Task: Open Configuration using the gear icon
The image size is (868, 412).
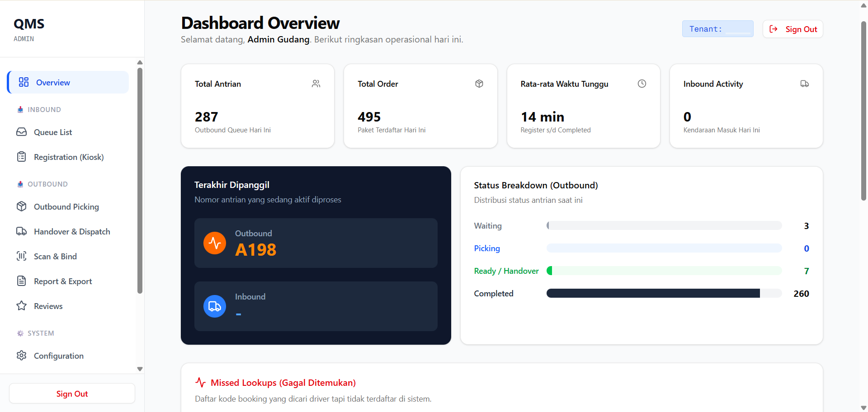Action: pos(22,356)
